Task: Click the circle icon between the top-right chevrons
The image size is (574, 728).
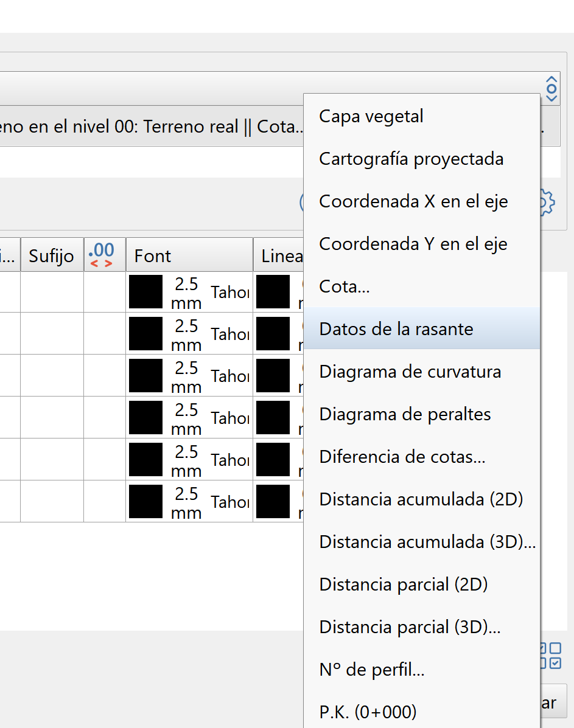Action: [551, 89]
